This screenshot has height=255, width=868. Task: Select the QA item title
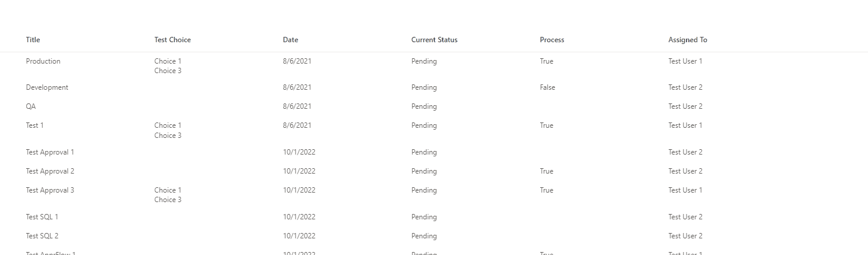tap(31, 106)
